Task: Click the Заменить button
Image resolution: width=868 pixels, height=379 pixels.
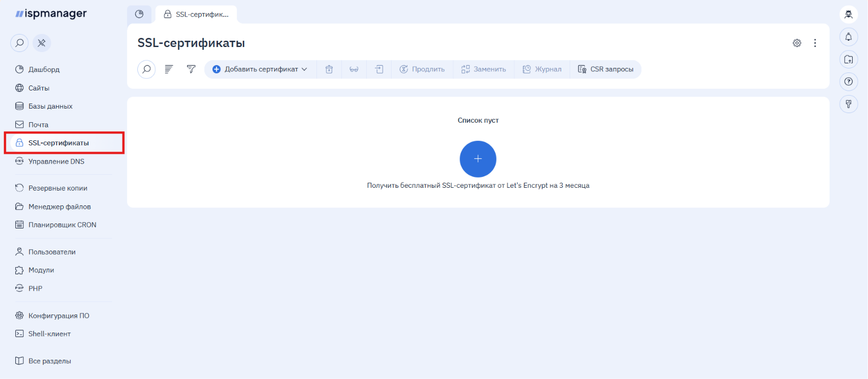Action: [483, 70]
